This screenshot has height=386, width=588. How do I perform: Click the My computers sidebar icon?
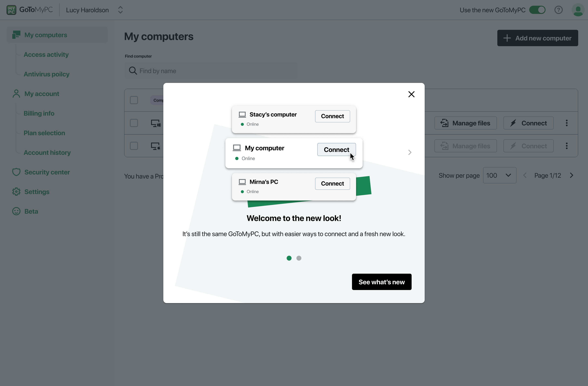[16, 35]
